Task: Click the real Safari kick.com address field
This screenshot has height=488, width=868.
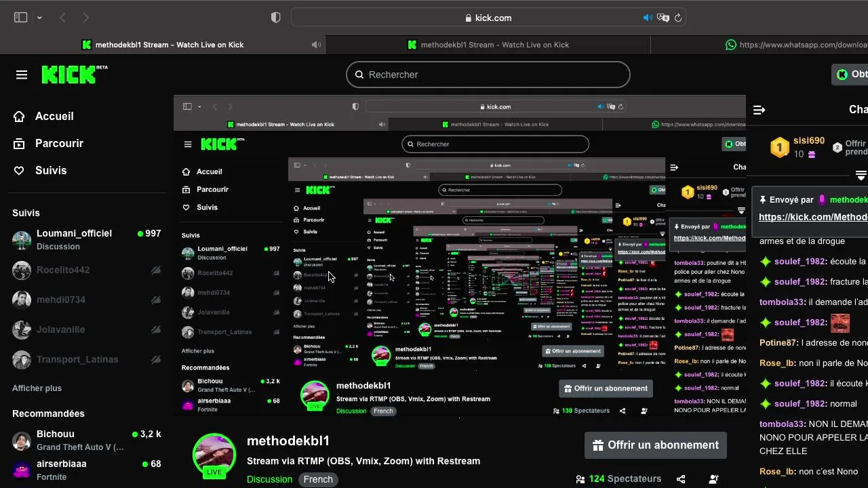Action: tap(488, 18)
